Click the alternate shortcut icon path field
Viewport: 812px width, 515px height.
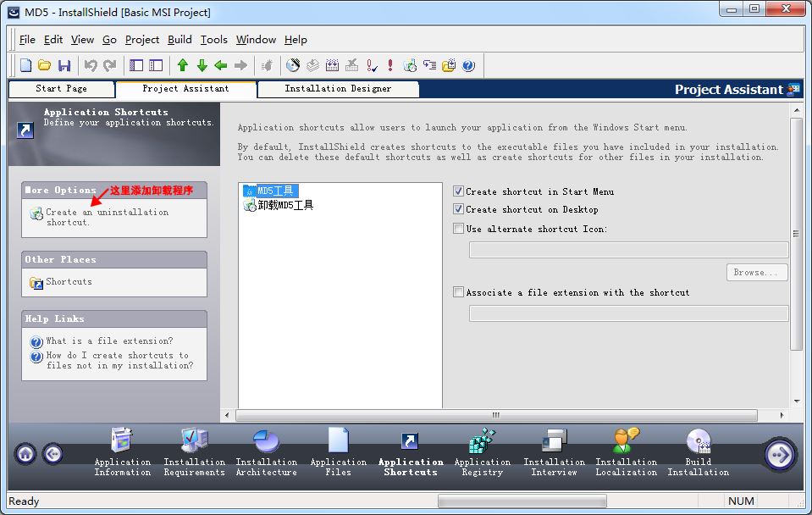628,250
